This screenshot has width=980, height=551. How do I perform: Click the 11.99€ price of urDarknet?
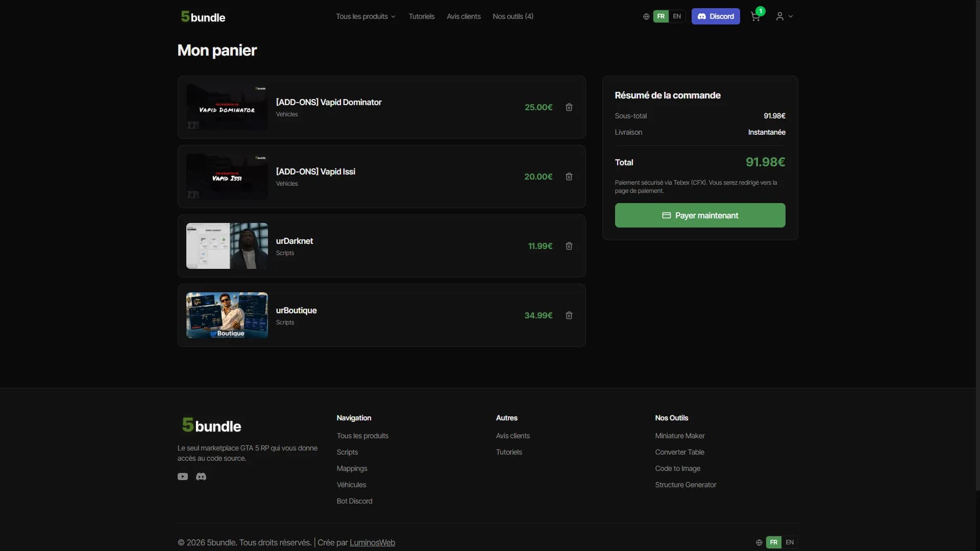pos(540,246)
